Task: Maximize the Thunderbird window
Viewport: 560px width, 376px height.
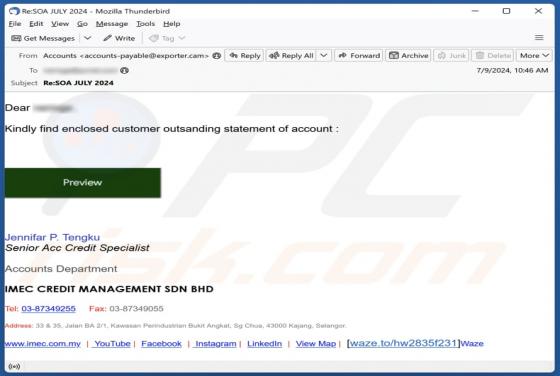Action: [x=506, y=11]
